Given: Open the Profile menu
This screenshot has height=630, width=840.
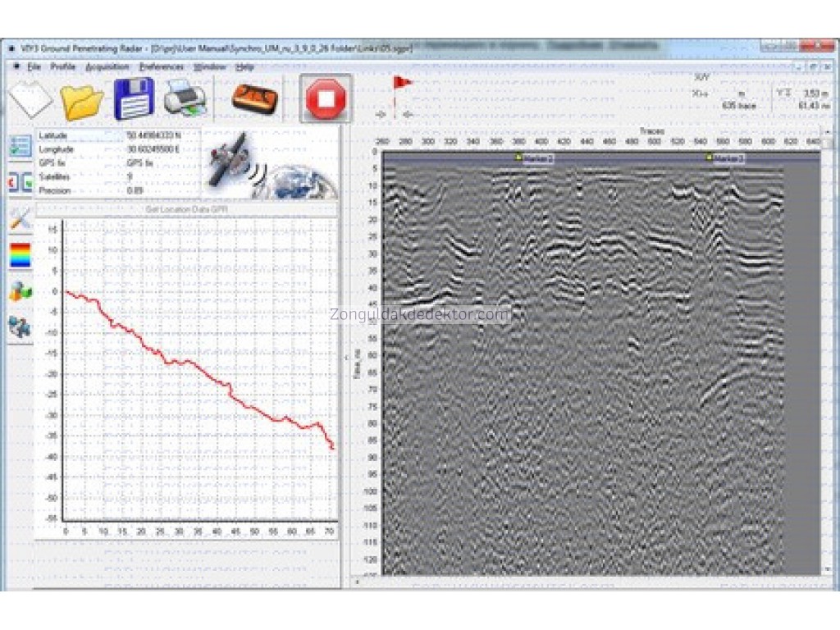Looking at the screenshot, I should tap(62, 67).
